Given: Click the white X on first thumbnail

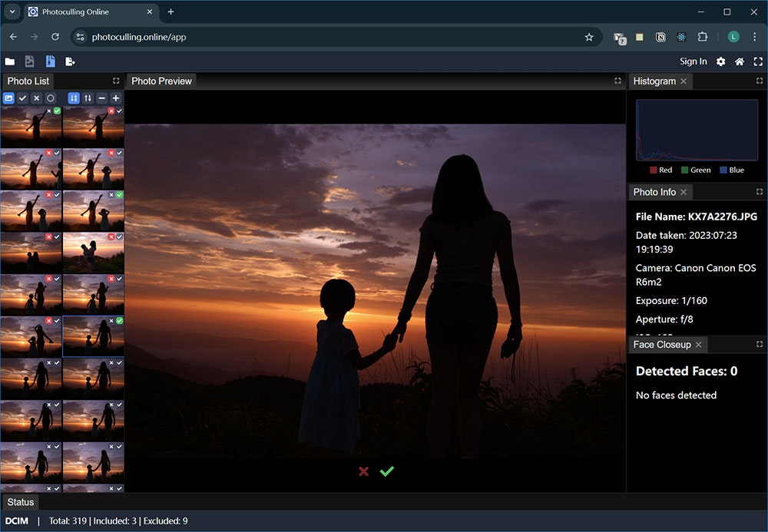Looking at the screenshot, I should click(x=48, y=111).
